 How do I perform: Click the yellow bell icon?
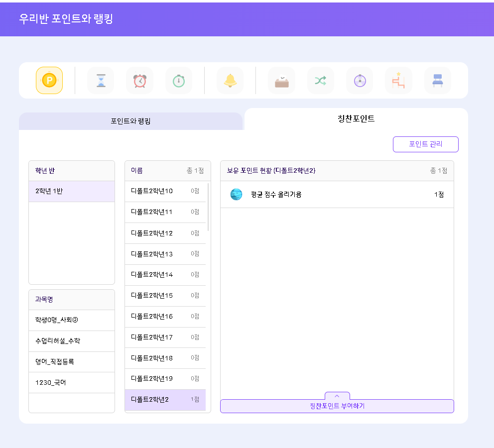[230, 81]
